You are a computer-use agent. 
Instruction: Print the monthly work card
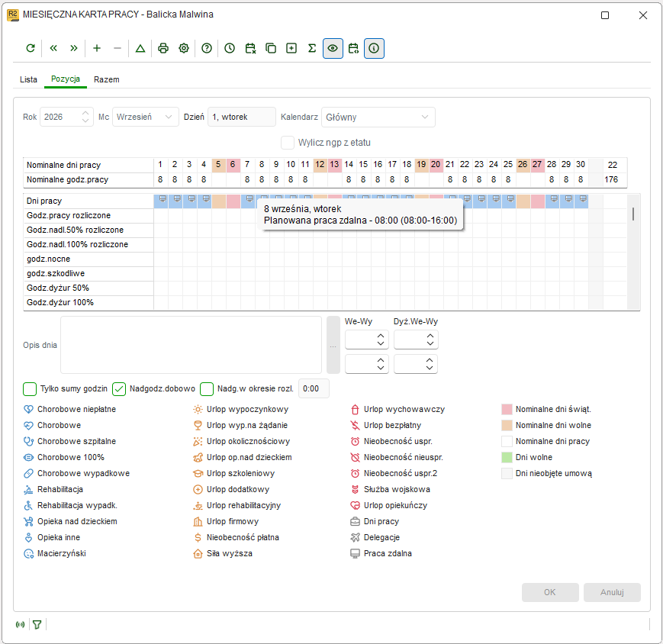(x=163, y=48)
